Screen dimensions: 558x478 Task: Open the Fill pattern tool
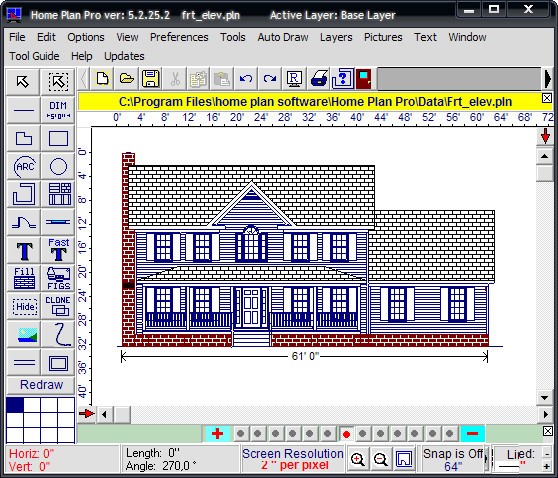23,279
